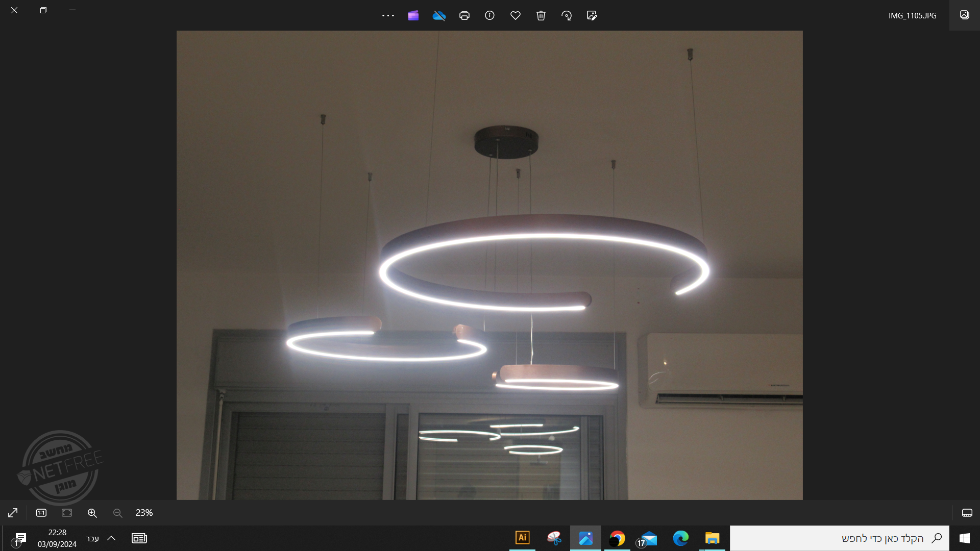Enter full screen view
The height and width of the screenshot is (551, 980).
click(13, 513)
